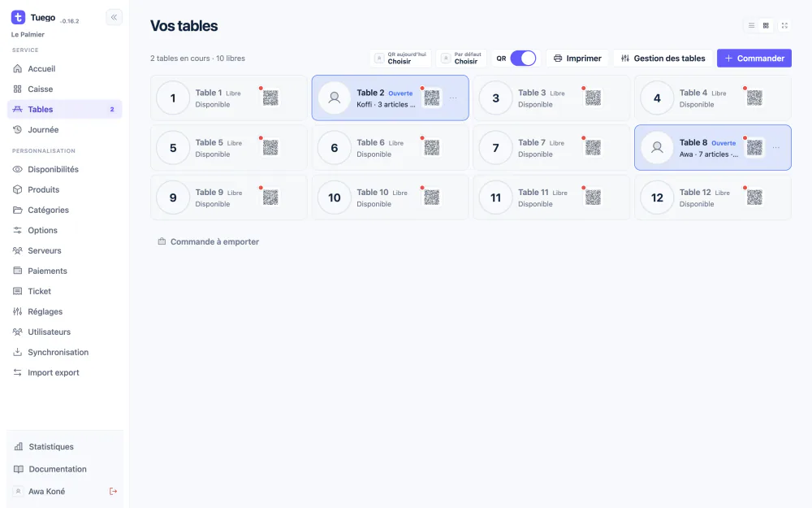Click the Le Palmier restaurant name
This screenshot has width=812, height=508.
[28, 34]
